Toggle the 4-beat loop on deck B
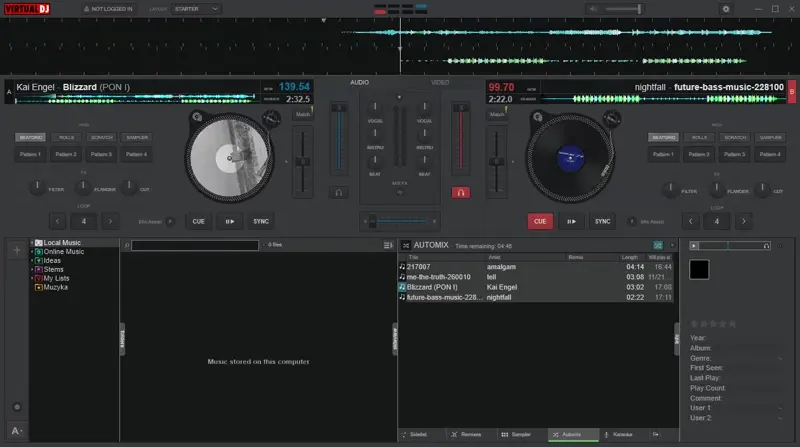 click(717, 221)
